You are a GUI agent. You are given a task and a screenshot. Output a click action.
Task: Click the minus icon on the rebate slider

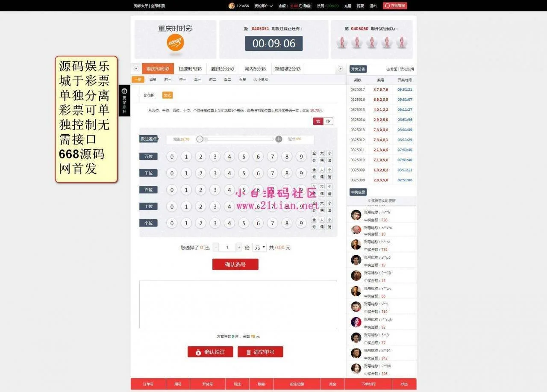(200, 139)
